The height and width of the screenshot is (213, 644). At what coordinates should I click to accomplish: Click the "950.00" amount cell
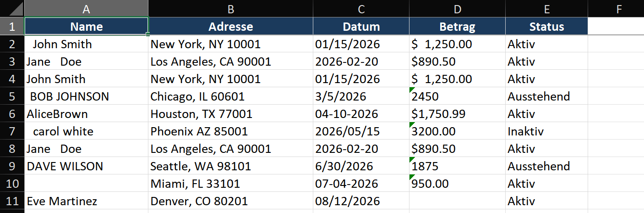(457, 183)
